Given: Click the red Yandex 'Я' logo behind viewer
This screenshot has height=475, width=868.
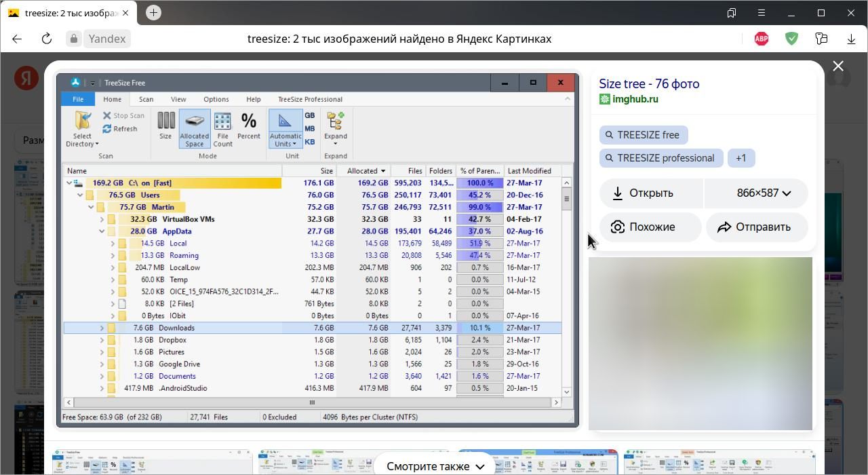Looking at the screenshot, I should point(26,78).
